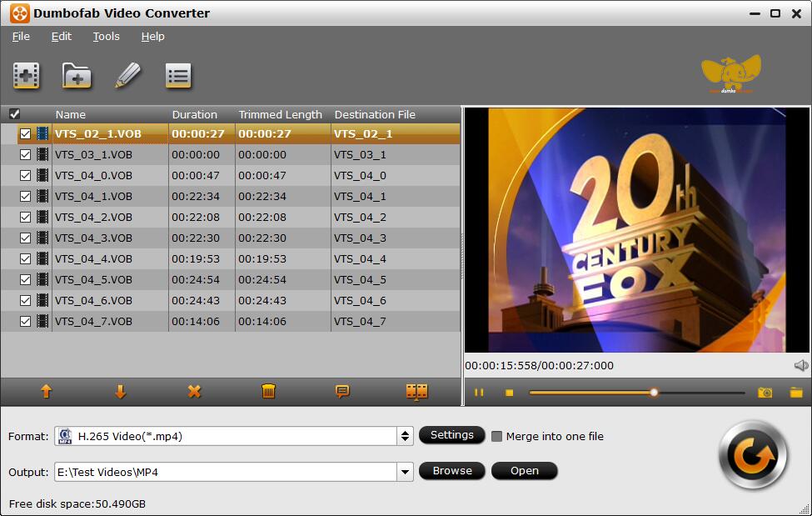Screen dimensions: 812x516
Task: Click the Trimmed Length column header
Action: (280, 114)
